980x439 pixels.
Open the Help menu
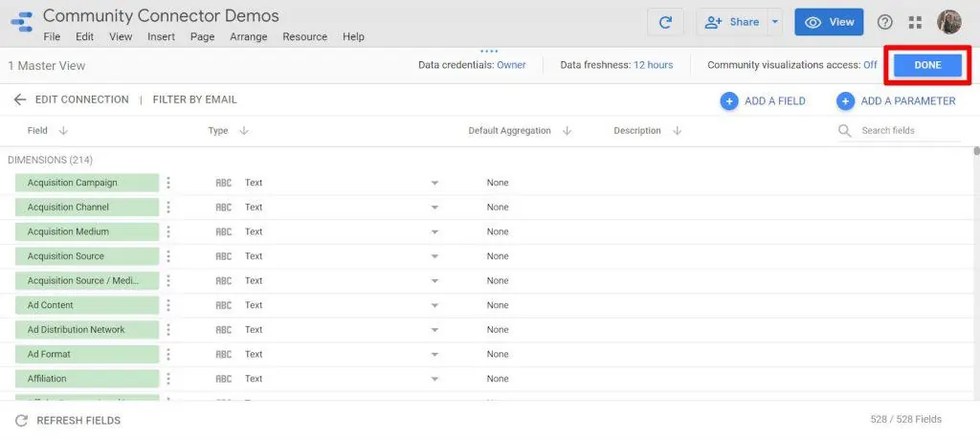point(353,37)
